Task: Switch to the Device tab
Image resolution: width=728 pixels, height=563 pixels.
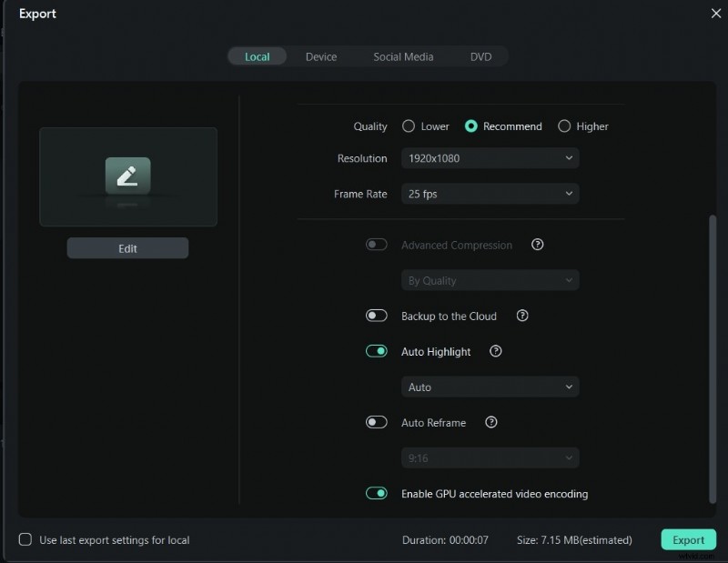Action: click(321, 56)
